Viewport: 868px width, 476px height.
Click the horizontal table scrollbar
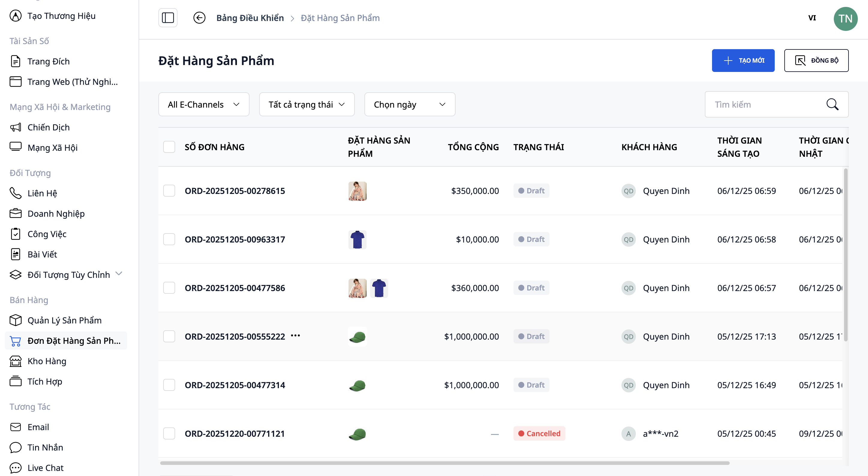coord(445,463)
